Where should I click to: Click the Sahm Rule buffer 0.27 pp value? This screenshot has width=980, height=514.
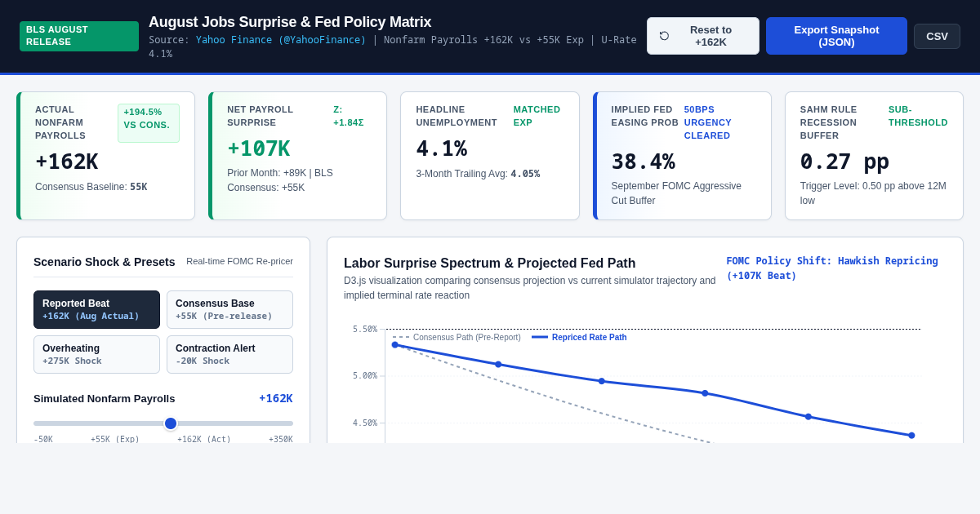[844, 162]
